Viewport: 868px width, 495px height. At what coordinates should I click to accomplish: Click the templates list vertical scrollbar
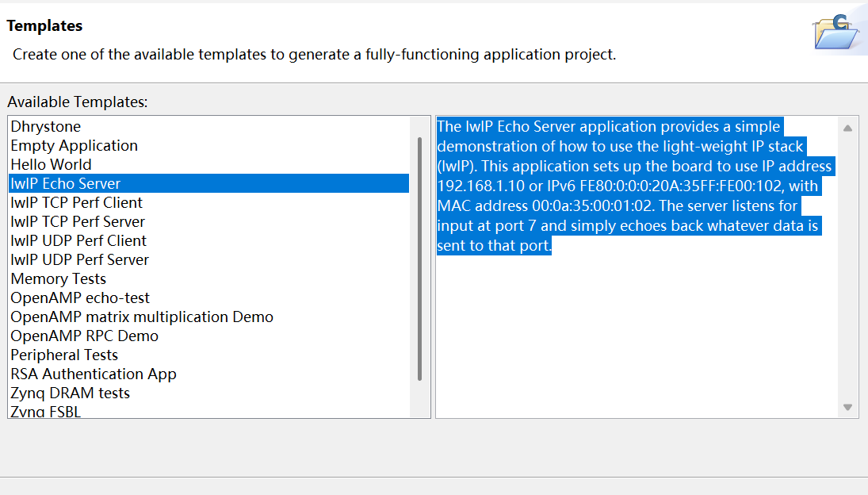[419, 259]
